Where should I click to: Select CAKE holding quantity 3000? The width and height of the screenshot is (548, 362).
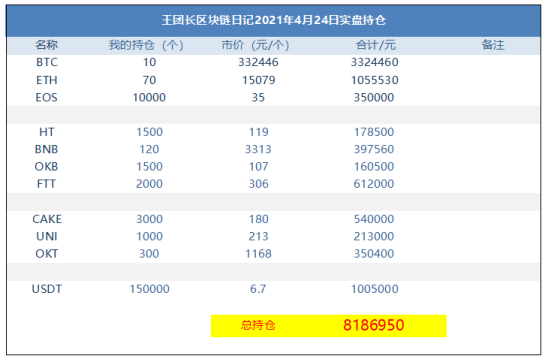point(149,219)
